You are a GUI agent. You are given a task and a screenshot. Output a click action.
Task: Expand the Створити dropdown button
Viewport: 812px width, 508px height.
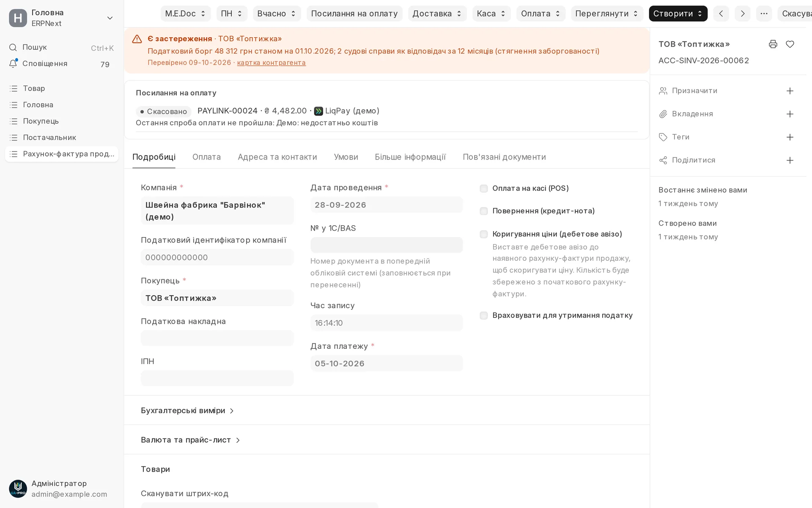(678, 14)
